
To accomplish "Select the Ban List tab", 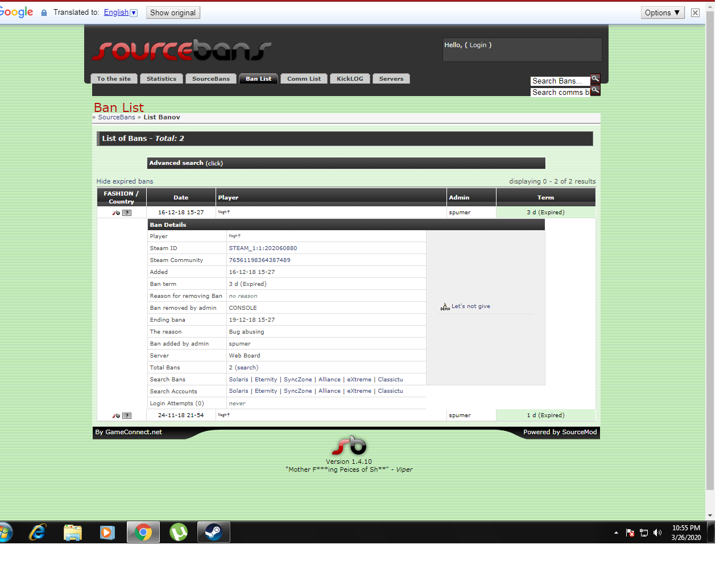I will [258, 79].
